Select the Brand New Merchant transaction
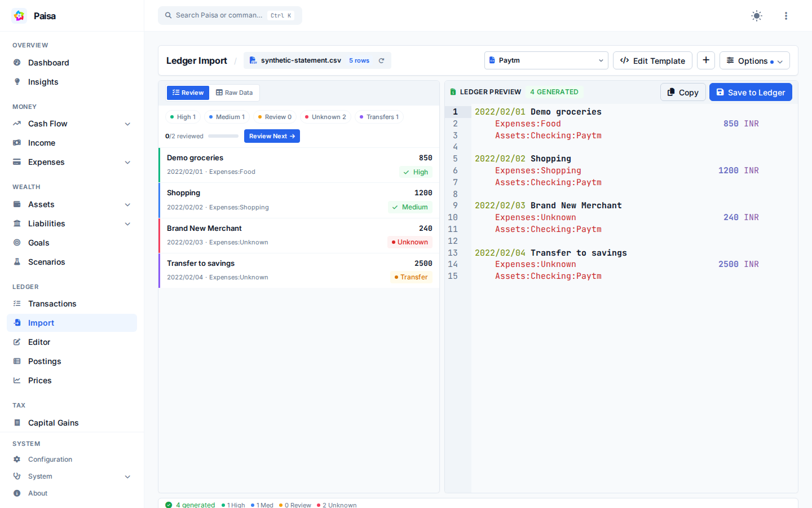This screenshot has height=508, width=812. [x=299, y=235]
